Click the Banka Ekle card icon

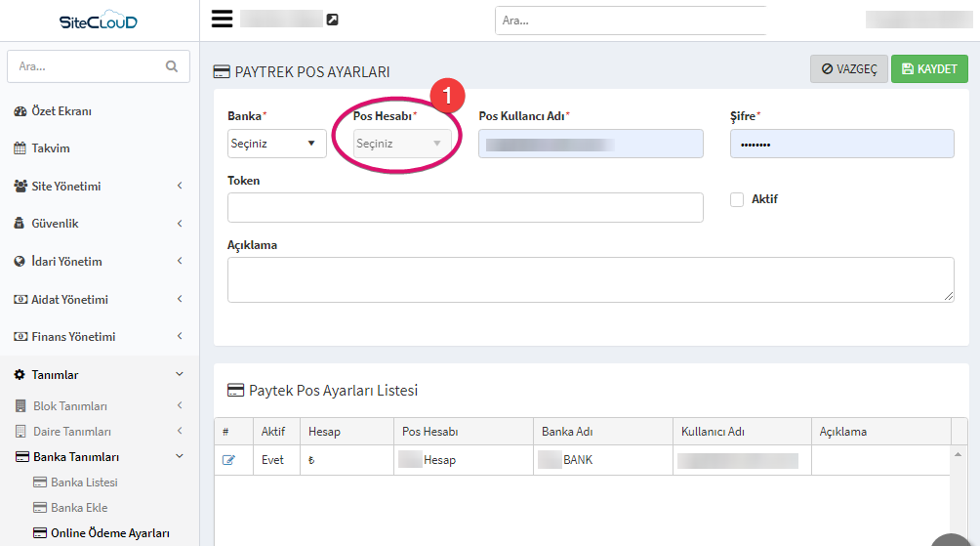pyautogui.click(x=40, y=508)
